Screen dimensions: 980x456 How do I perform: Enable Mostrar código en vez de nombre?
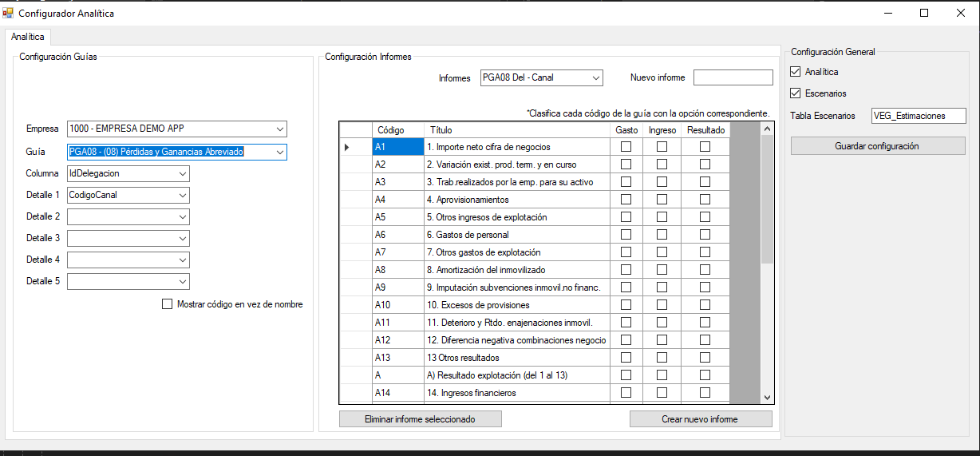pos(167,304)
